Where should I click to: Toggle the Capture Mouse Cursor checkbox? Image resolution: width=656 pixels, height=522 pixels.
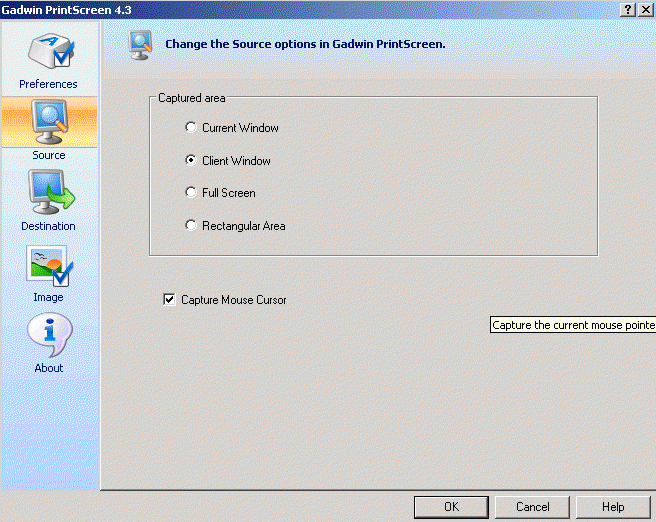[x=169, y=299]
